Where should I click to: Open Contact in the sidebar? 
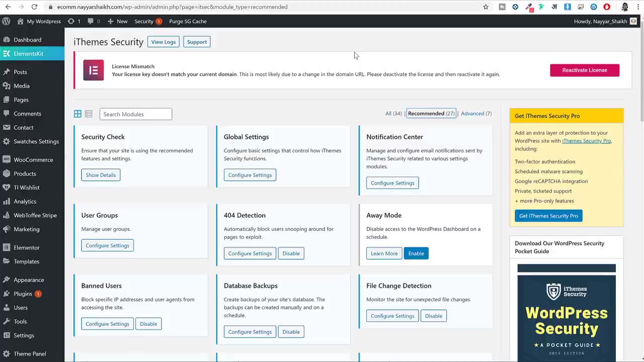(x=32, y=128)
